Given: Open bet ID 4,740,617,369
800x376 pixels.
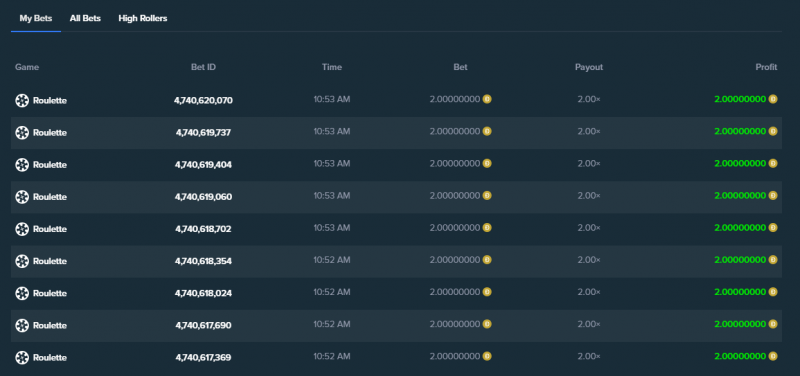Looking at the screenshot, I should click(203, 358).
